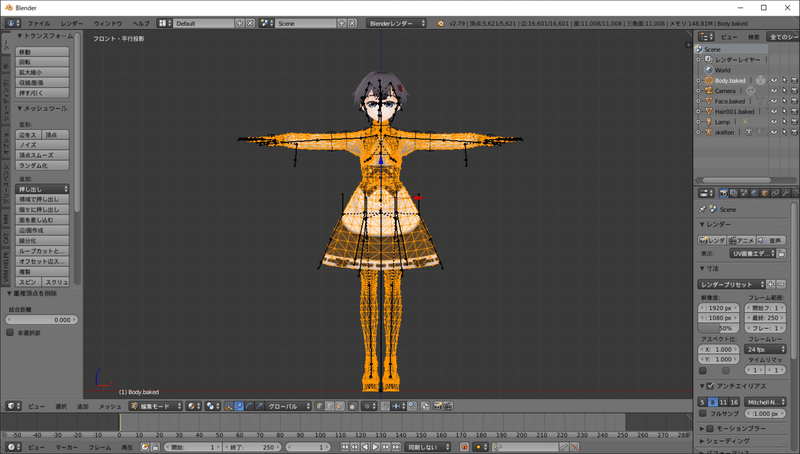Image resolution: width=800 pixels, height=454 pixels.
Task: Hide the Lamp object in outliner
Action: [x=774, y=121]
